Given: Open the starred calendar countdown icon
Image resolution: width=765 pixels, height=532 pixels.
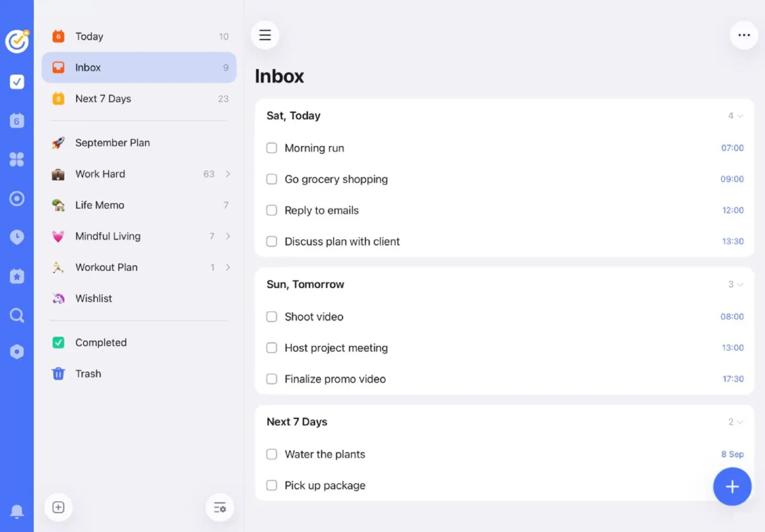Looking at the screenshot, I should pos(17,276).
